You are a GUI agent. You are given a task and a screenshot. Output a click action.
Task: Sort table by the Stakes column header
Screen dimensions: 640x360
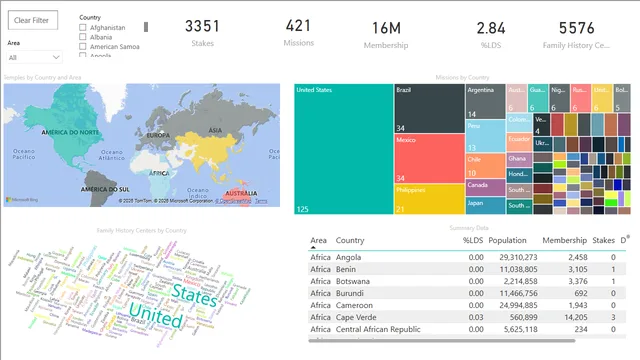(604, 240)
